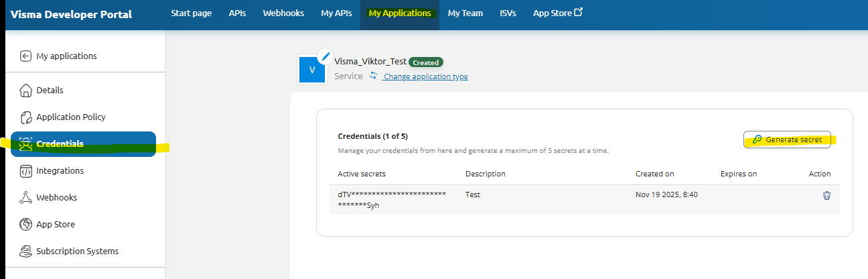The image size is (868, 279).
Task: Click the Webhooks sidebar icon
Action: (x=25, y=197)
